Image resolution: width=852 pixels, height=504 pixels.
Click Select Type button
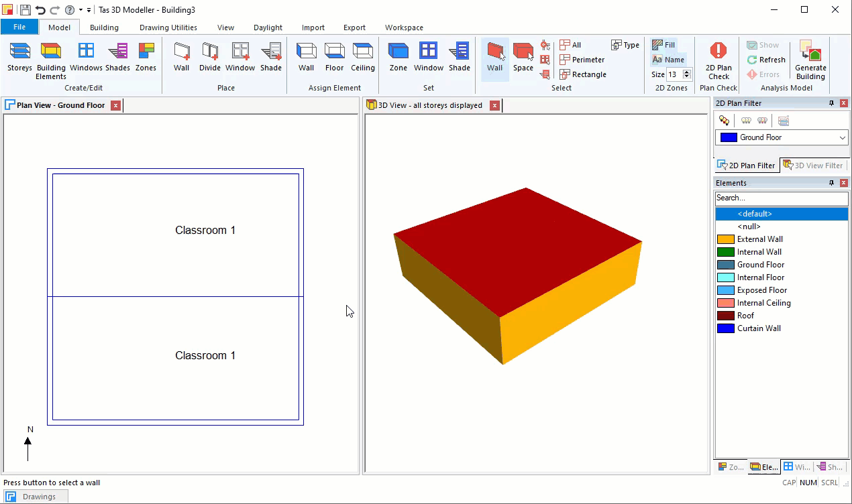click(x=625, y=45)
